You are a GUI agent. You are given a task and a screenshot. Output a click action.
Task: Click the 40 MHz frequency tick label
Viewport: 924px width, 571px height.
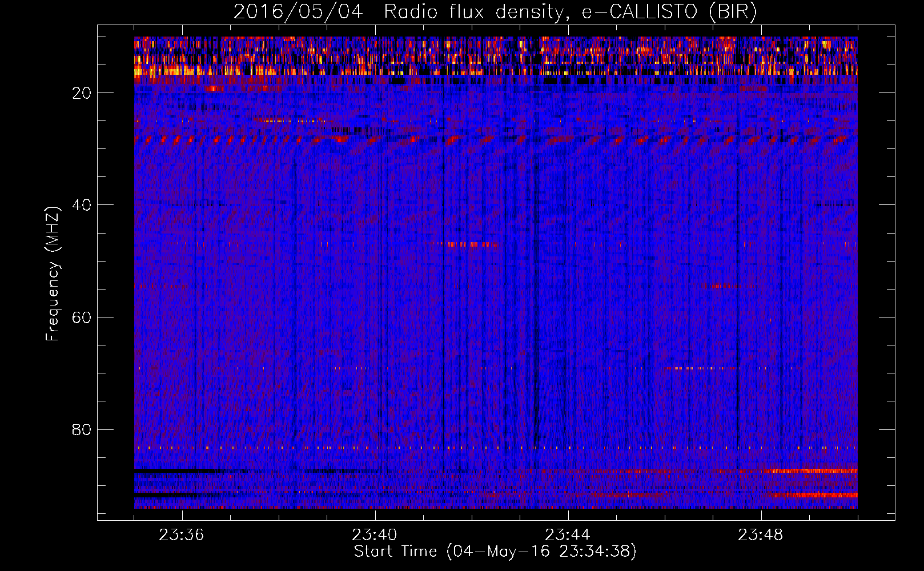point(82,205)
